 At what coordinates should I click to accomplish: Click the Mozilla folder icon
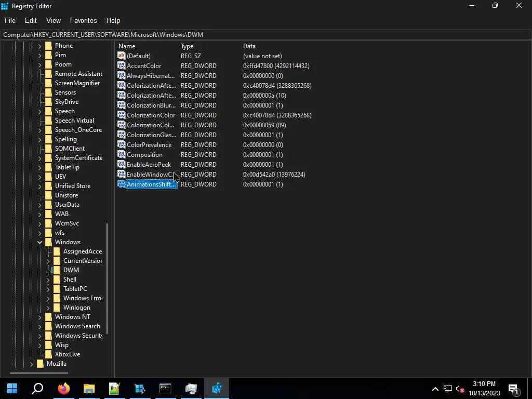[x=41, y=363]
